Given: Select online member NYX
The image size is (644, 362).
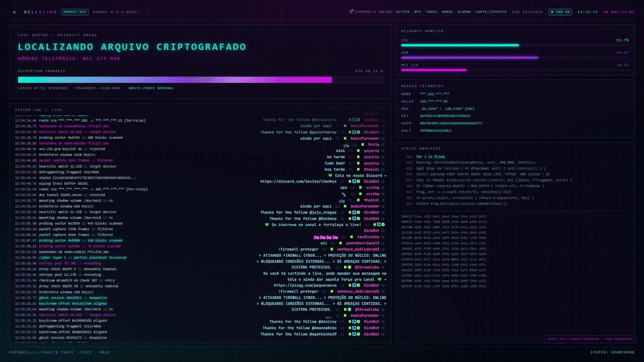Looking at the screenshot, I should coord(418,12).
